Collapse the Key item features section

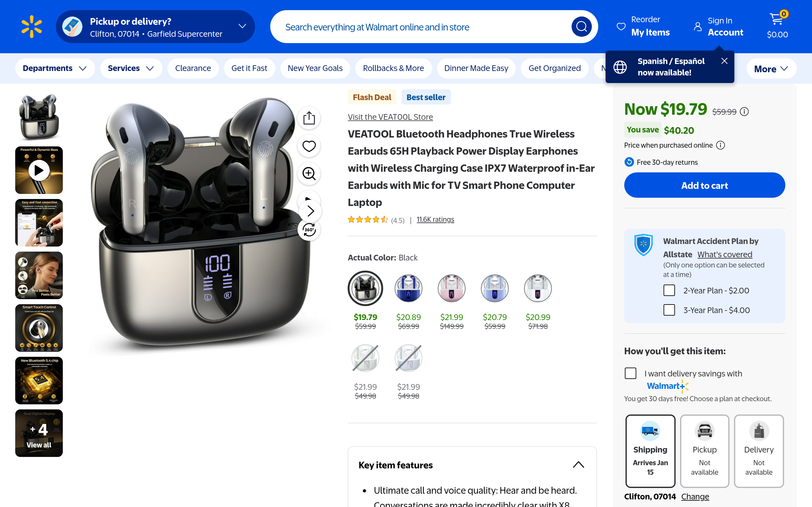click(578, 465)
